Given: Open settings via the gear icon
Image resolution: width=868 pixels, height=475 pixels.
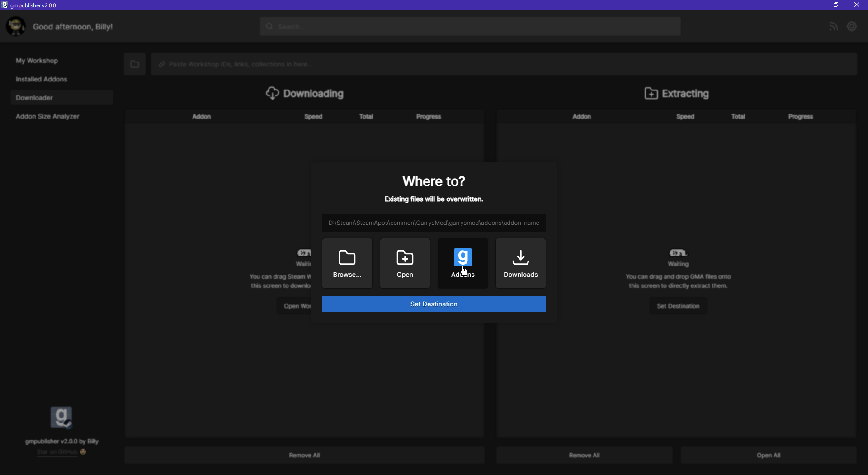Looking at the screenshot, I should click(x=852, y=26).
